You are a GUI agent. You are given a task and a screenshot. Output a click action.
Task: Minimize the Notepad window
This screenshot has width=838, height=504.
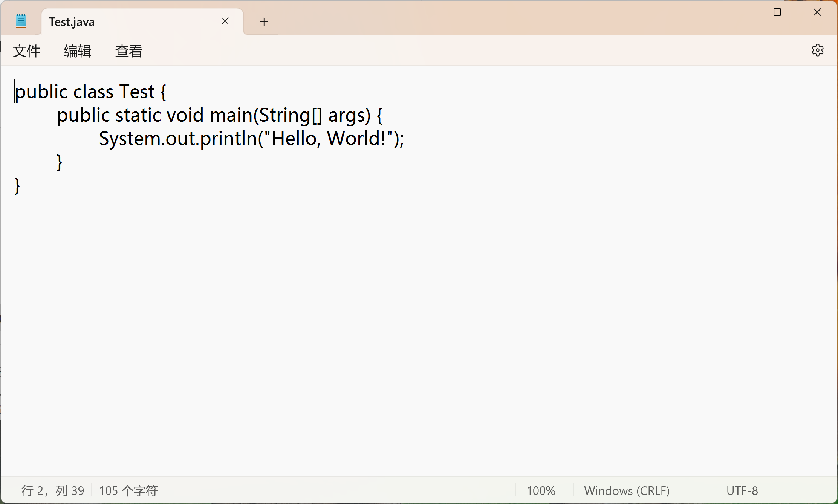(x=737, y=12)
